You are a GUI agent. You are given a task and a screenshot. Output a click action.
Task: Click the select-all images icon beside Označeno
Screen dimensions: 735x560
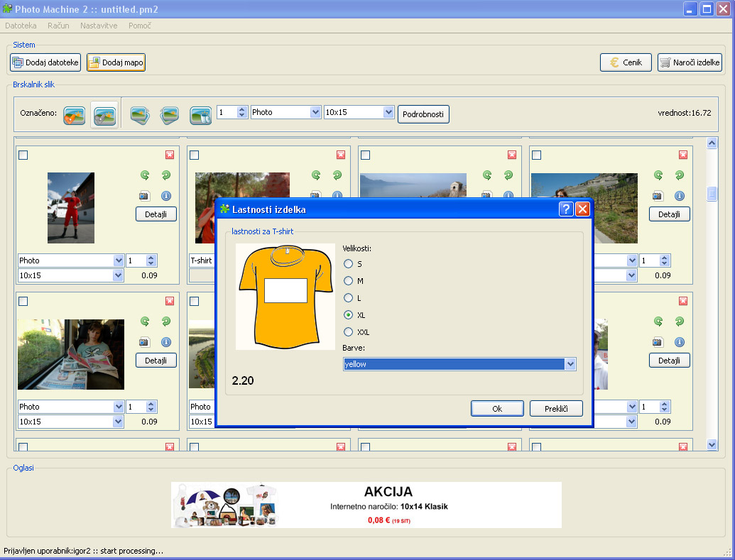[74, 114]
